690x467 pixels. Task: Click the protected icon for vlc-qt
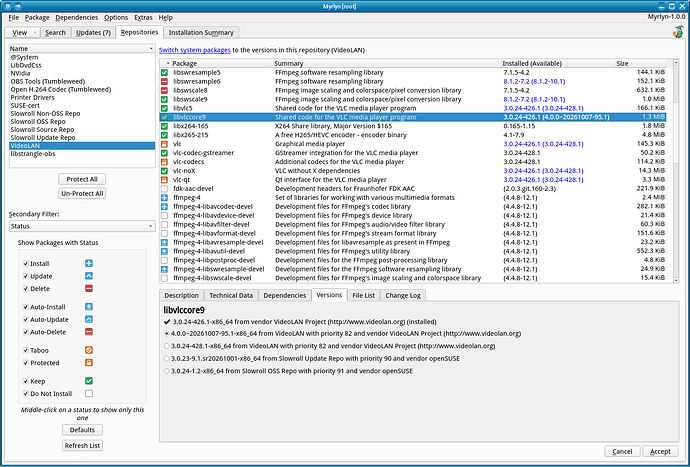pyautogui.click(x=164, y=180)
